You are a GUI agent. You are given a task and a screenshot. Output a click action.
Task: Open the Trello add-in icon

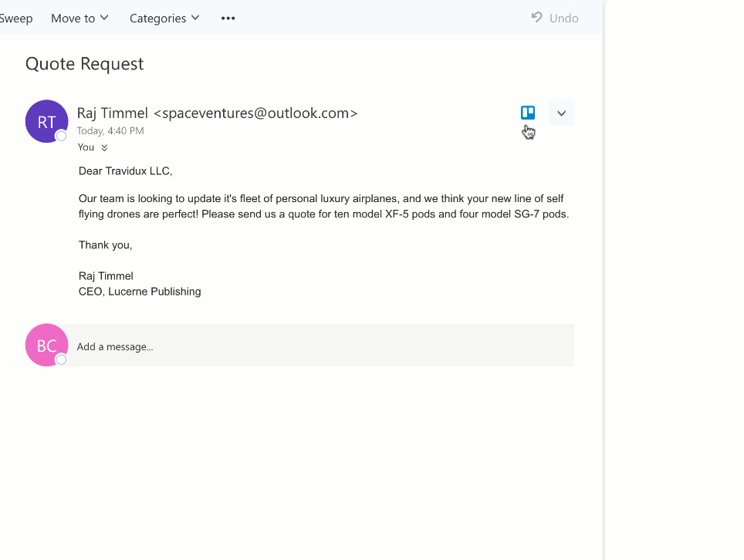click(x=528, y=113)
